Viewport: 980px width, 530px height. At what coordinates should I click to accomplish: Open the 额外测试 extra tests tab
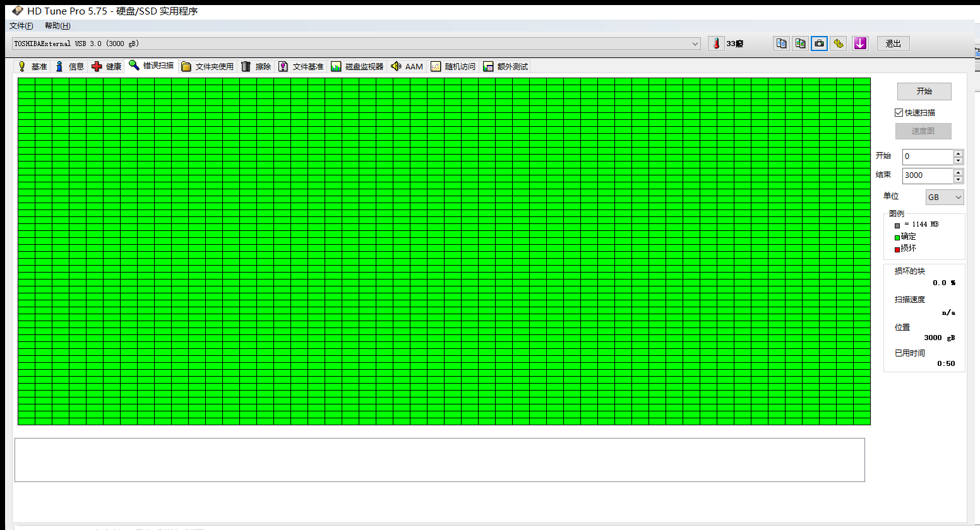click(x=506, y=66)
